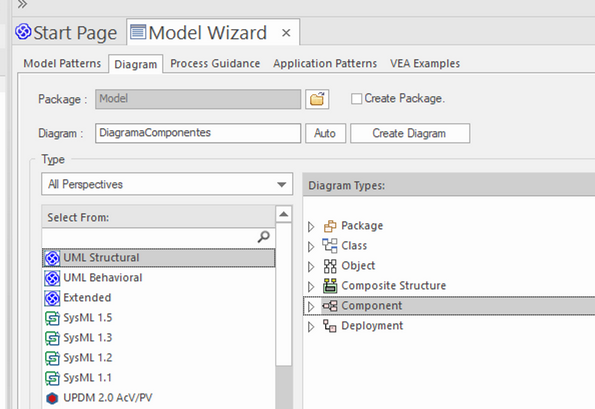Image resolution: width=595 pixels, height=409 pixels.
Task: Open the All Perspectives dropdown
Action: [x=167, y=184]
